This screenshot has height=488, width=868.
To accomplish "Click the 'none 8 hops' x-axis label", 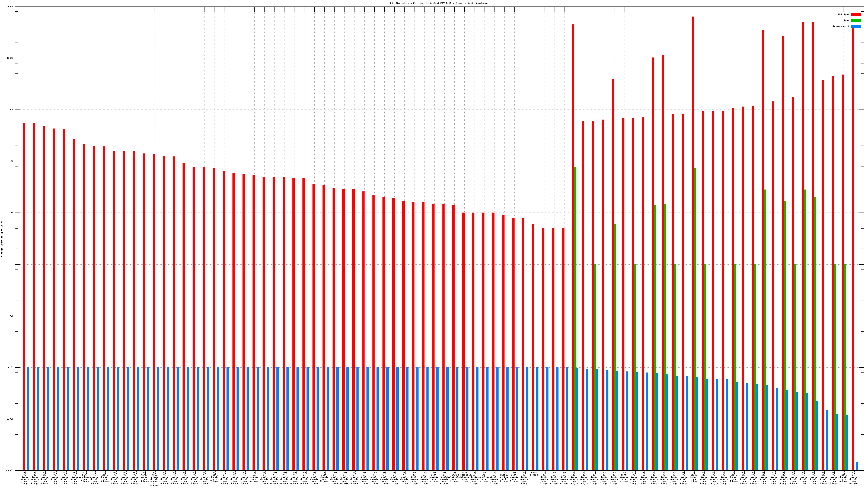I will coord(534,474).
